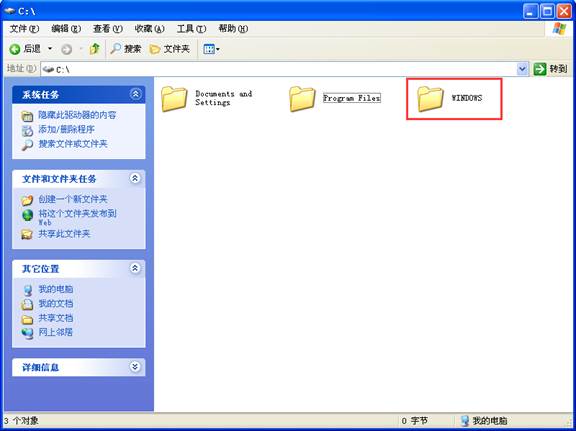This screenshot has height=431, width=576.
Task: Open the address bar dropdown arrow
Action: point(522,69)
